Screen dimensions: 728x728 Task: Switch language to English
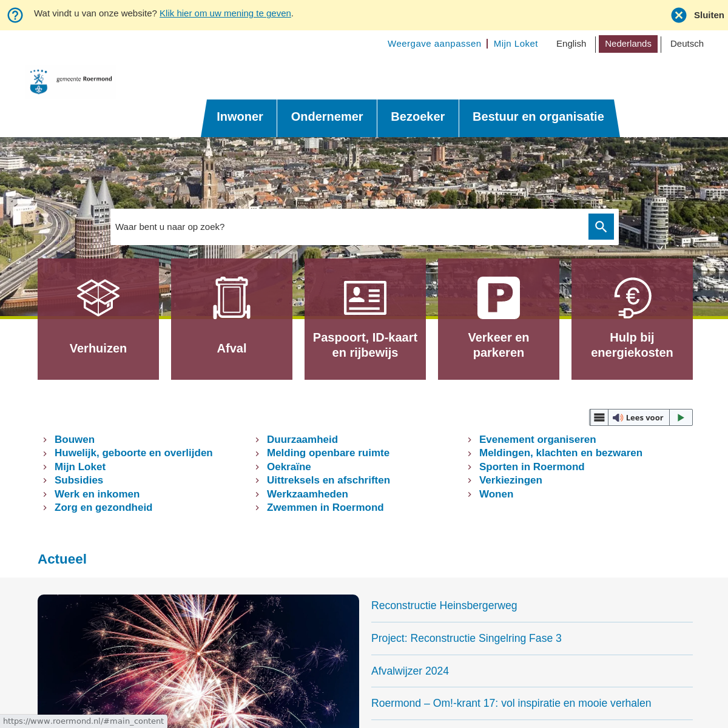(571, 44)
